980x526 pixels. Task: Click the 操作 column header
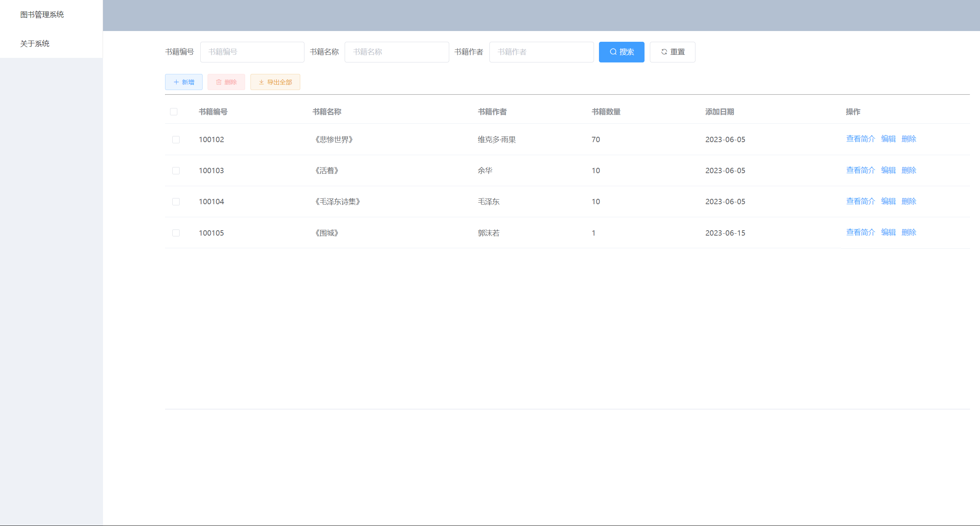pyautogui.click(x=853, y=112)
